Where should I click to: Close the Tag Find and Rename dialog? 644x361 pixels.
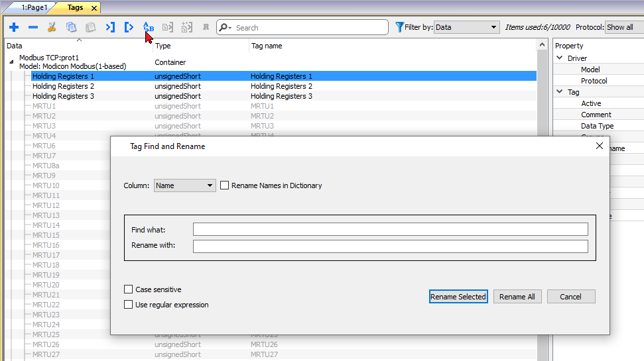point(600,146)
